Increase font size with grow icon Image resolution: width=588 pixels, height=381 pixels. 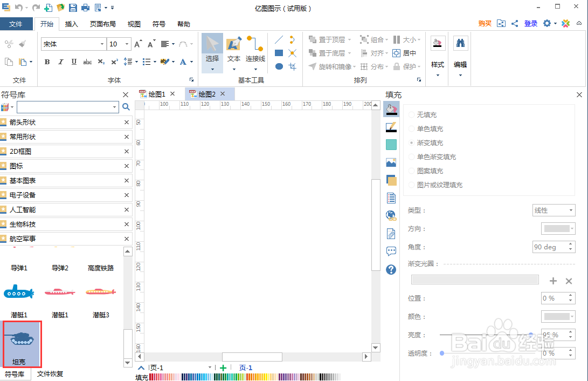point(138,44)
